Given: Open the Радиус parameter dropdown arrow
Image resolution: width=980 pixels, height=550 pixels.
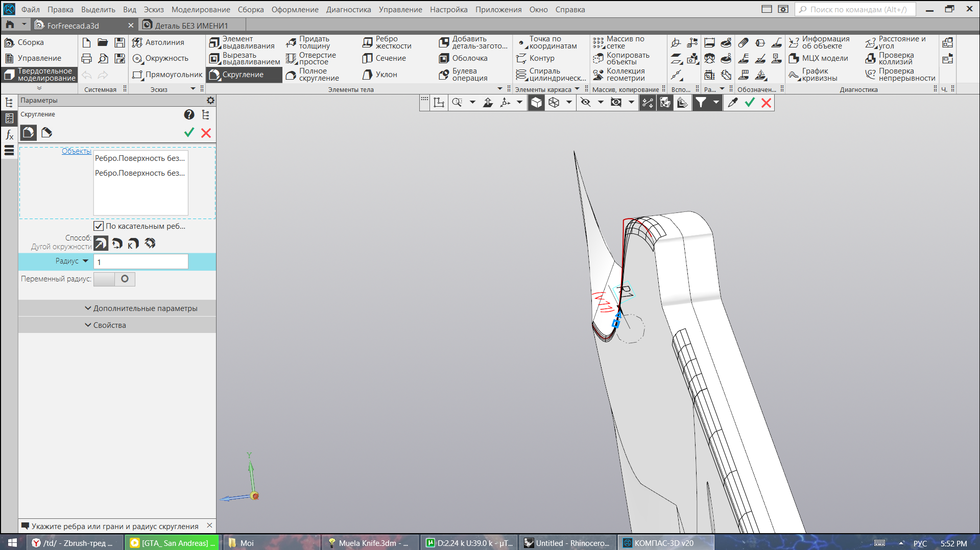Looking at the screenshot, I should pos(86,261).
